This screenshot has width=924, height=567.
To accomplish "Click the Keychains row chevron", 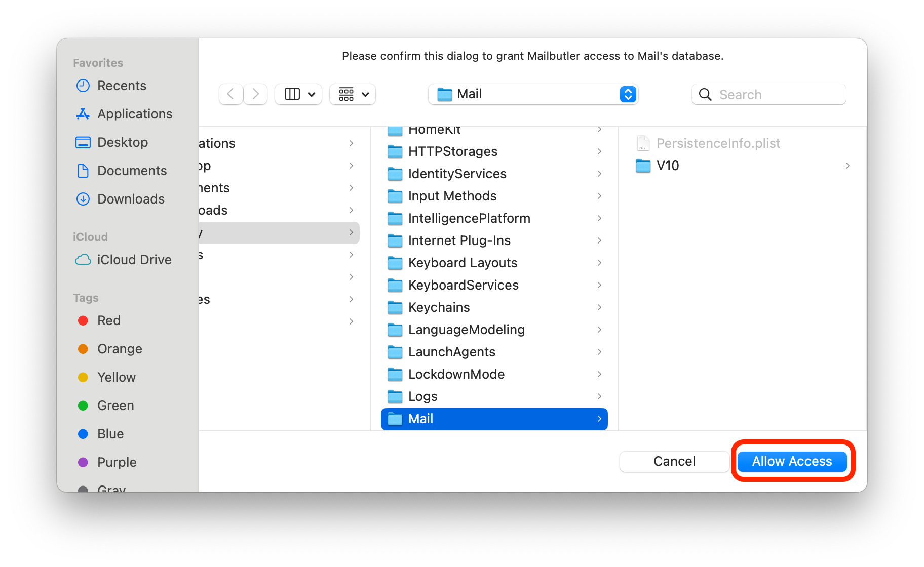I will click(599, 307).
